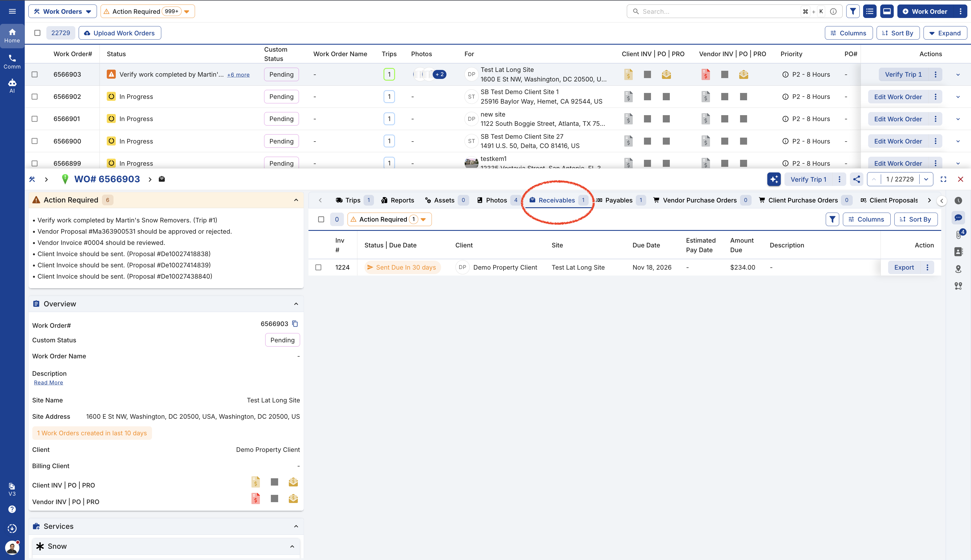Open the hamburger menu icon

(x=12, y=11)
